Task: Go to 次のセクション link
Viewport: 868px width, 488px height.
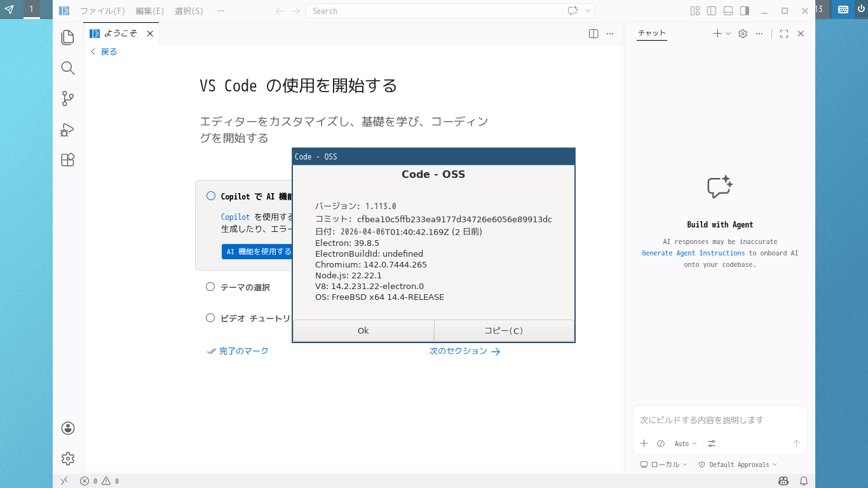Action: [x=465, y=351]
